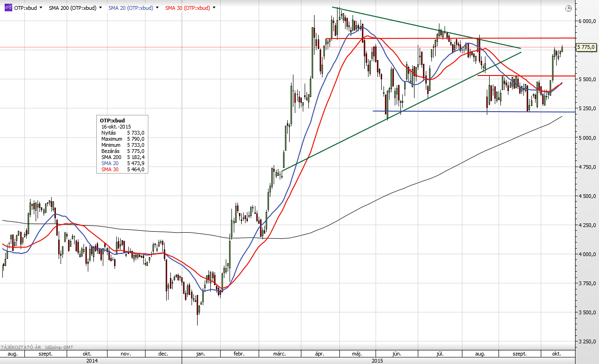Expand the red SMA 30 (OTP:xbud) dropdown arrow
Screen dimensions: 599x364
[215, 8]
